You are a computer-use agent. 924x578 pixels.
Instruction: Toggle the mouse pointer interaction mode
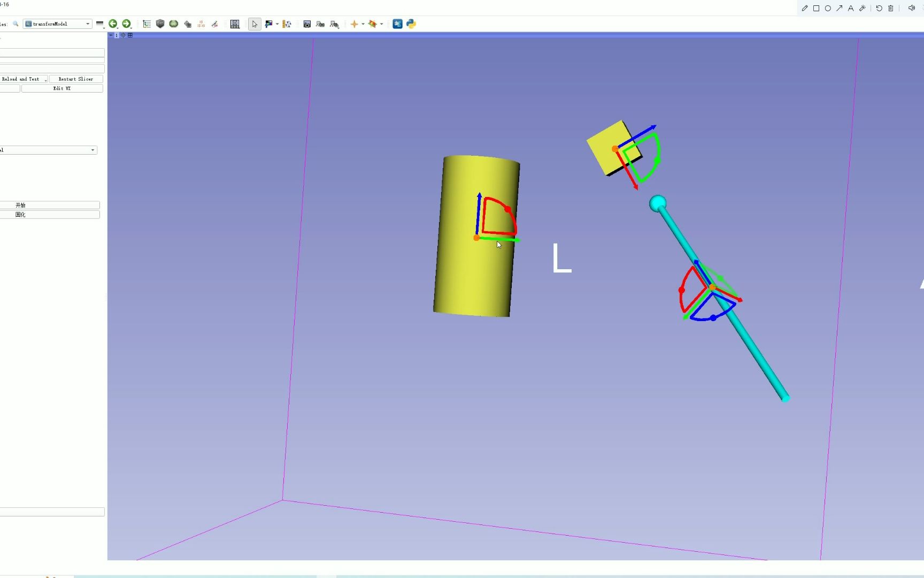pos(255,24)
